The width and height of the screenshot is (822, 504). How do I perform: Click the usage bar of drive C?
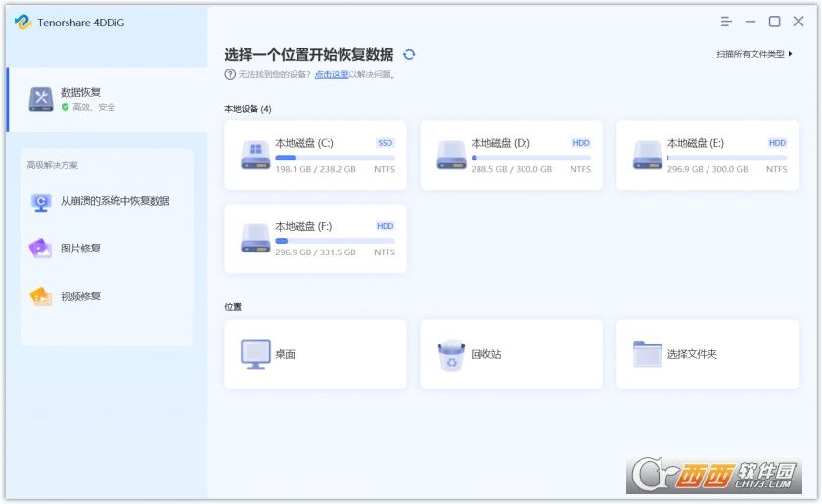[x=335, y=158]
